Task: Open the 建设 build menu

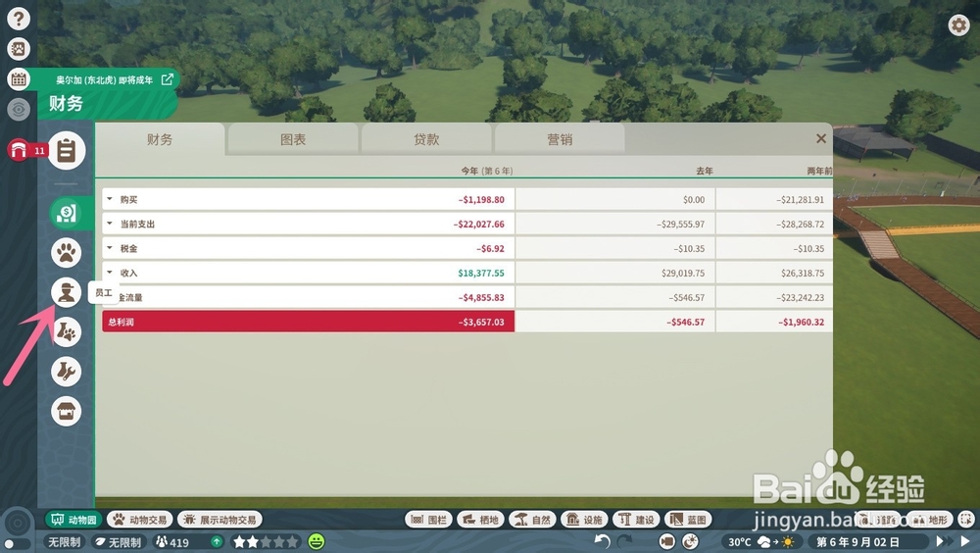Action: point(636,520)
